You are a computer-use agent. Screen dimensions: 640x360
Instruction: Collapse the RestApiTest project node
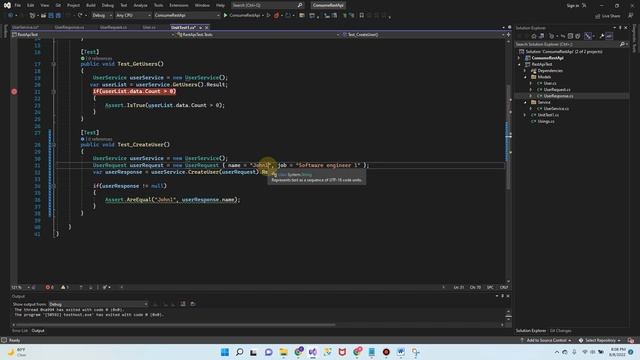[x=520, y=64]
